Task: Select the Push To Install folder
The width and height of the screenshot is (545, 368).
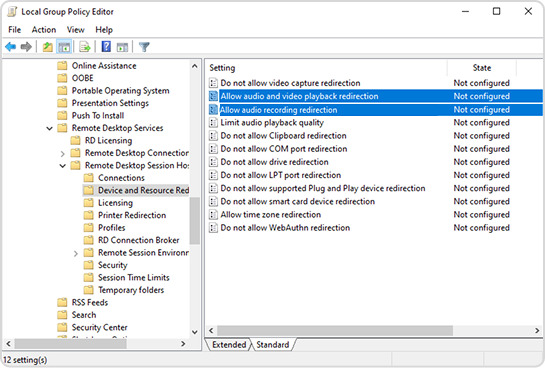Action: click(x=98, y=116)
